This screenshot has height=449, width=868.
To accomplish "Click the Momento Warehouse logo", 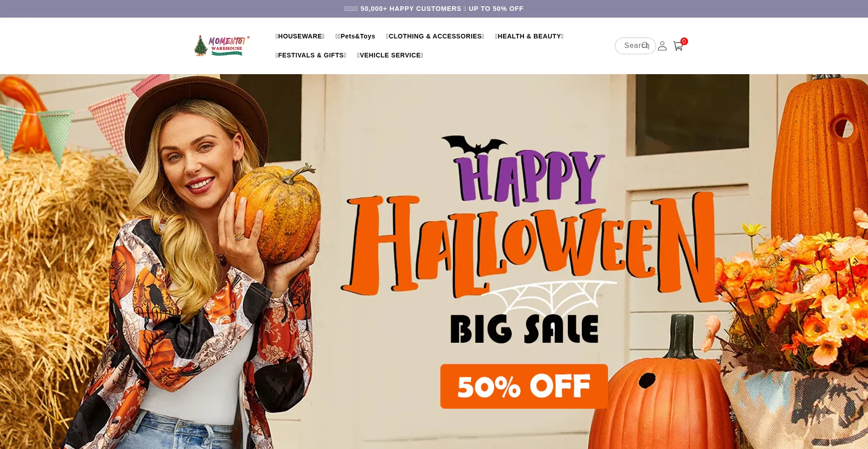I will (x=222, y=46).
